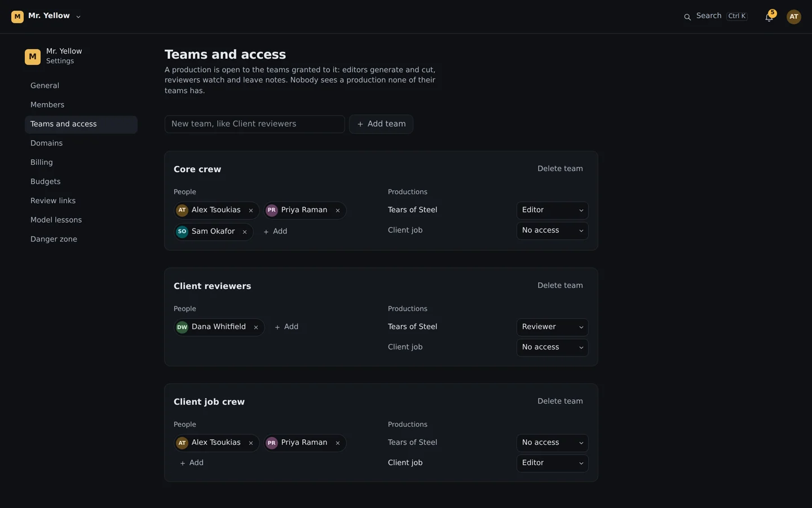The width and height of the screenshot is (812, 508).
Task: Go to Review links settings
Action: click(81, 201)
